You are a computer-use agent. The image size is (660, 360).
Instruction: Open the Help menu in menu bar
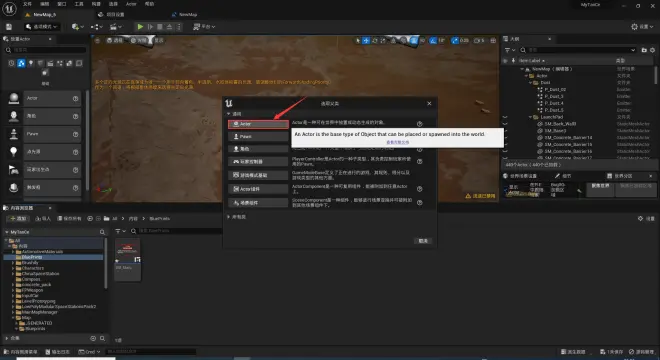click(149, 4)
